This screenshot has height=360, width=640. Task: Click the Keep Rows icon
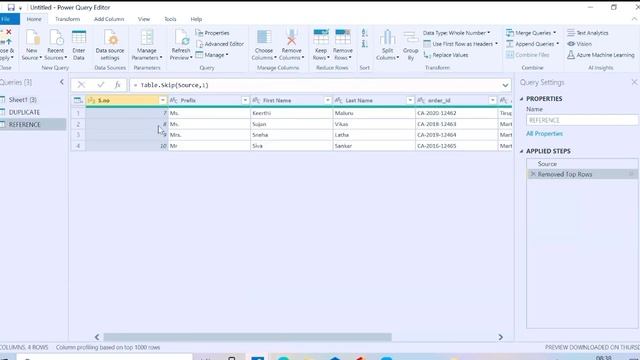[321, 37]
